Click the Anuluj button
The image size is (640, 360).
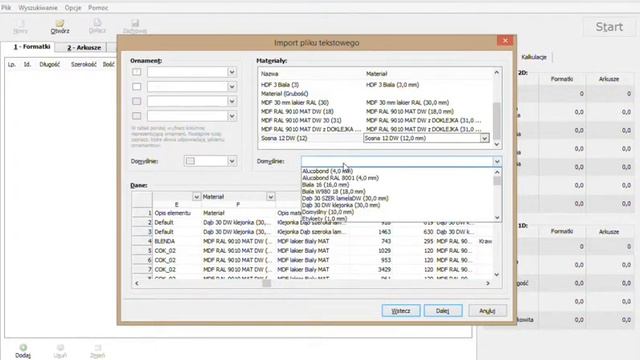point(487,311)
